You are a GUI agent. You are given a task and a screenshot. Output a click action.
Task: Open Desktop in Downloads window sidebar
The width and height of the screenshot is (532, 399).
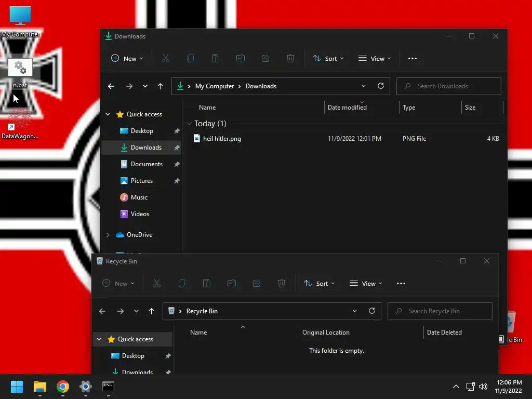141,131
